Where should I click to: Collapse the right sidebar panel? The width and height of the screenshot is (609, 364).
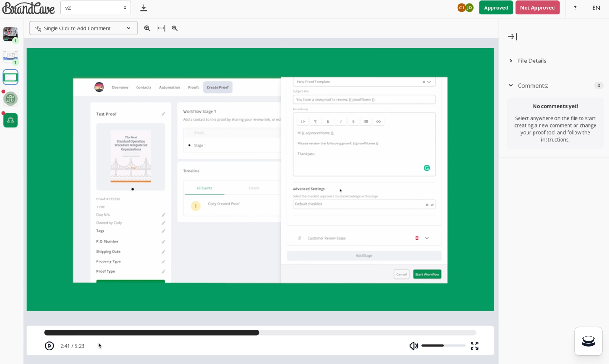(x=513, y=37)
